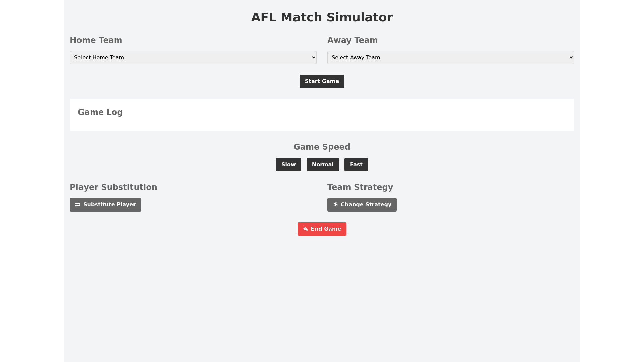Screen dimensions: 644x362
Task: Open the Select Away Team dropdown
Action: [450, 58]
